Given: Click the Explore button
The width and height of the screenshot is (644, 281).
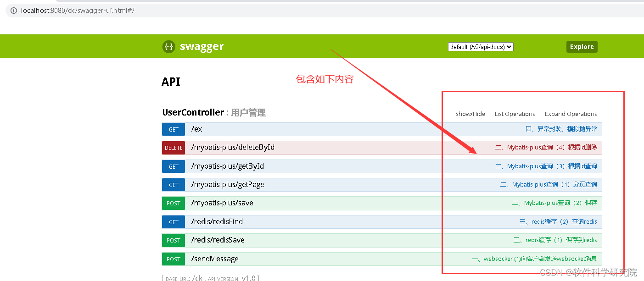Looking at the screenshot, I should coord(582,46).
